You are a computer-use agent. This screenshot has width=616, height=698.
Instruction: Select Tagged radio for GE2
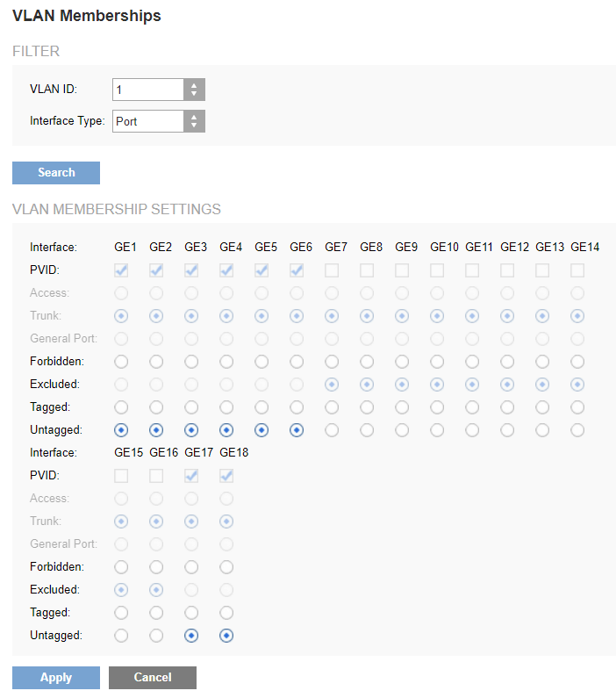156,407
